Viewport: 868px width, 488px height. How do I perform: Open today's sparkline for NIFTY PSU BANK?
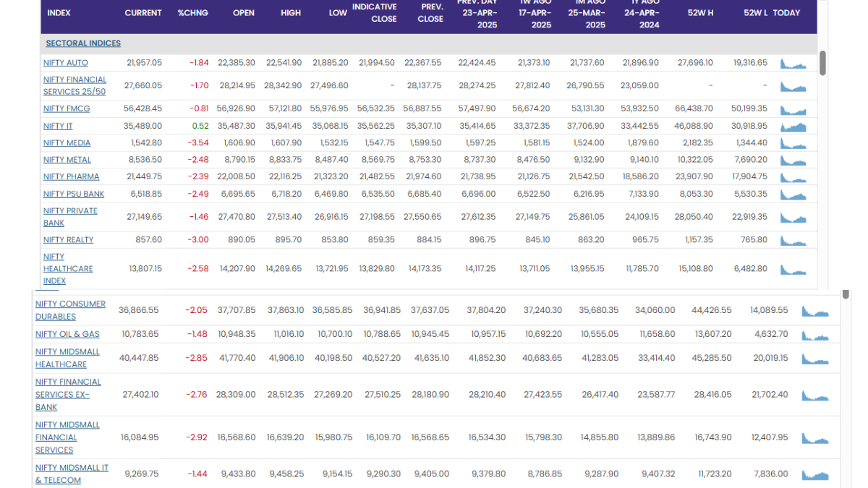pos(793,194)
